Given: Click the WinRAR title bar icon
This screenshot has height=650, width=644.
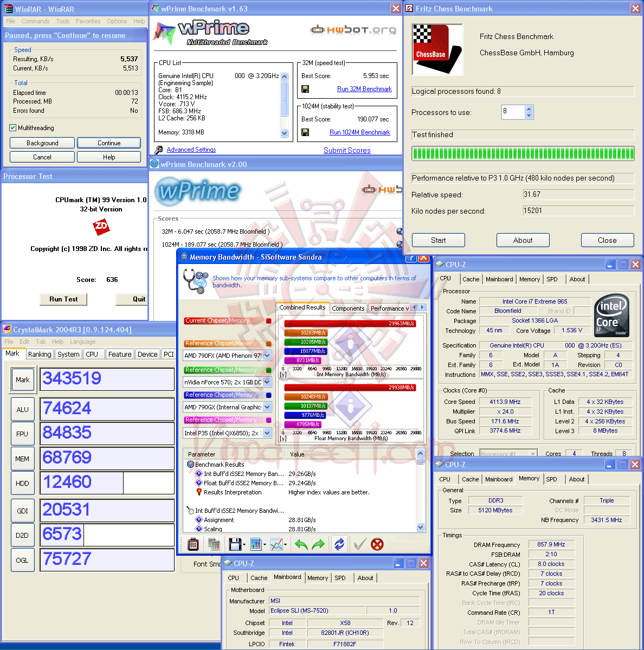Looking at the screenshot, I should [x=8, y=9].
